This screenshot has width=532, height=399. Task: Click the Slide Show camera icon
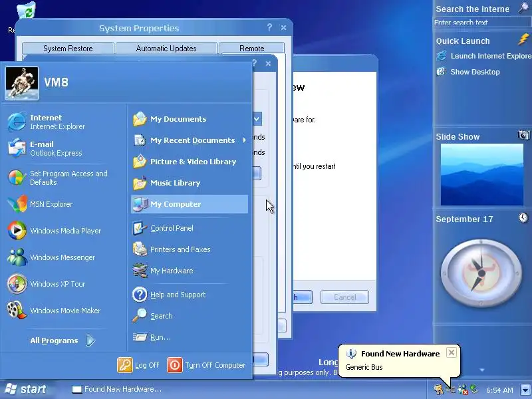click(523, 135)
